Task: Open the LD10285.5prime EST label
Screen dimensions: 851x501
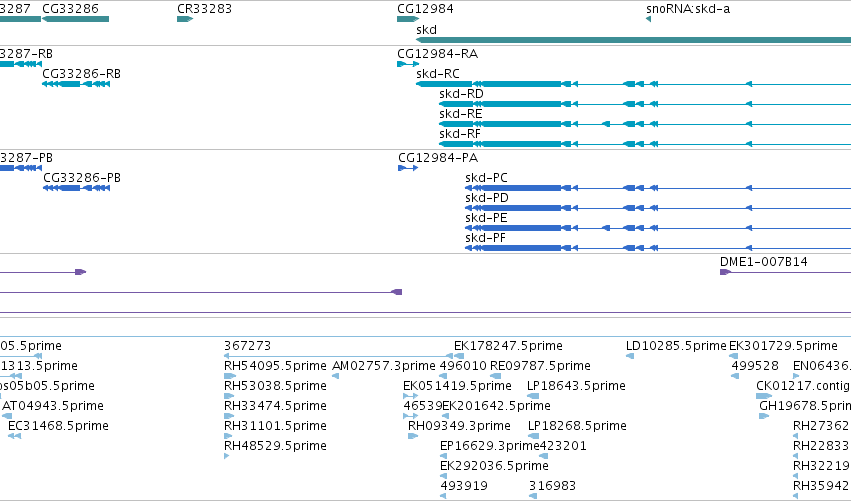Action: (676, 346)
